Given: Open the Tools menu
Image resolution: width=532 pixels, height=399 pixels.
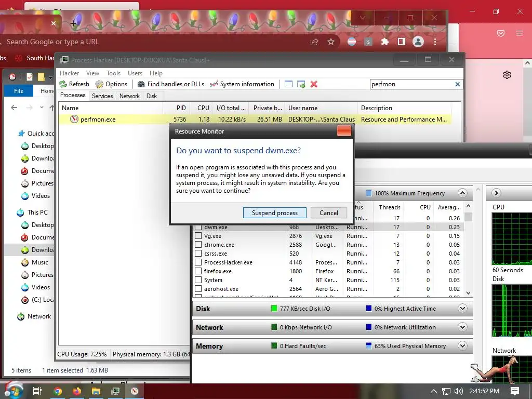Looking at the screenshot, I should (113, 73).
